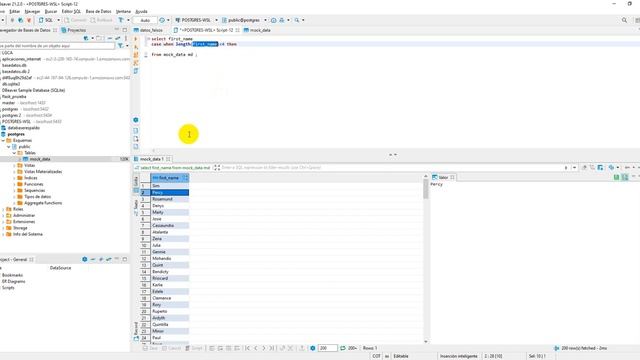Open the Base de Datos menu

click(x=98, y=11)
